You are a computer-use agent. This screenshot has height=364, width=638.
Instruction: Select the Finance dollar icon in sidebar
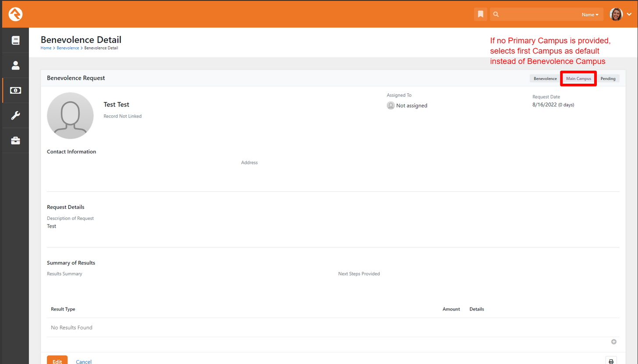click(15, 90)
